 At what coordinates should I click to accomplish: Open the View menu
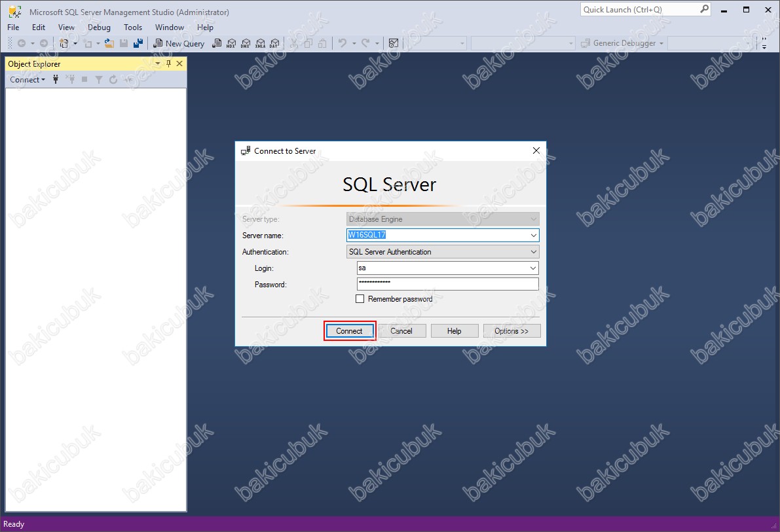pyautogui.click(x=66, y=27)
